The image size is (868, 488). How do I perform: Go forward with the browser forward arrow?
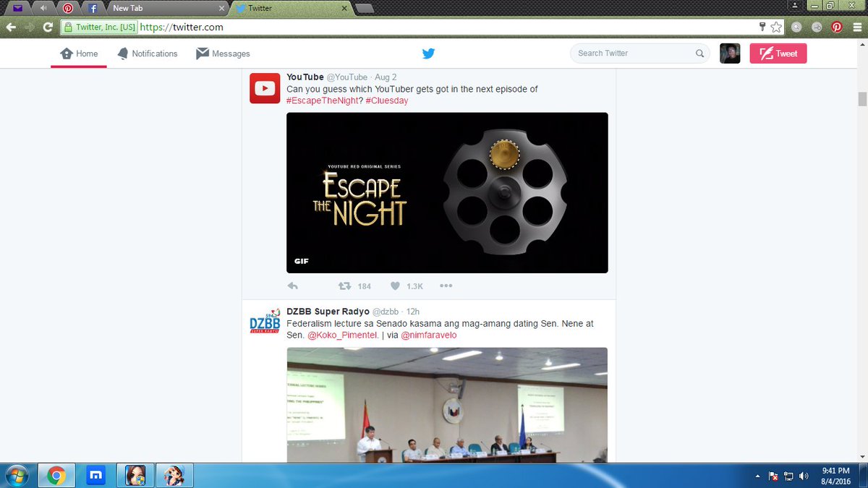(30, 27)
